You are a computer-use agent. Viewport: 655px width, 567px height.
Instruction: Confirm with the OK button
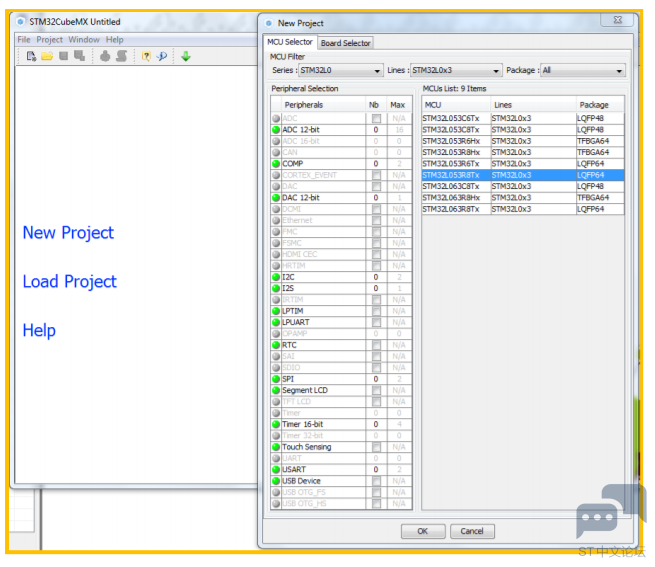click(423, 531)
